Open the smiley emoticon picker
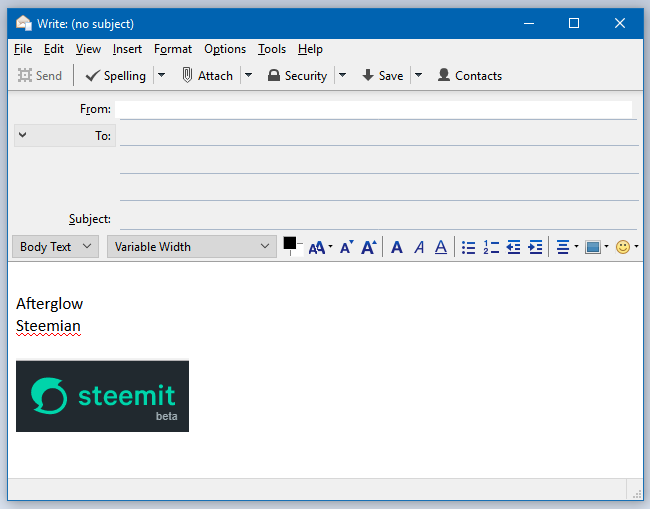Viewport: 650px width, 509px height. tap(626, 247)
